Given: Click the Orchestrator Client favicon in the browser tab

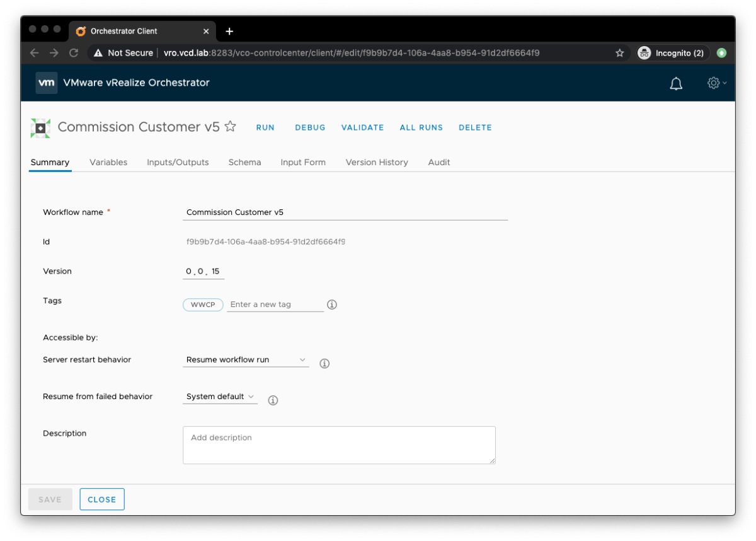Looking at the screenshot, I should coord(80,31).
